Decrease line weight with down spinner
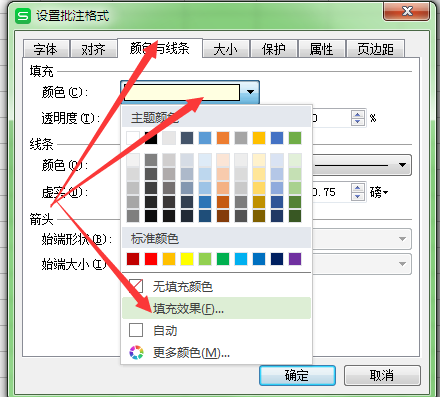This screenshot has width=440, height=397. (x=357, y=196)
